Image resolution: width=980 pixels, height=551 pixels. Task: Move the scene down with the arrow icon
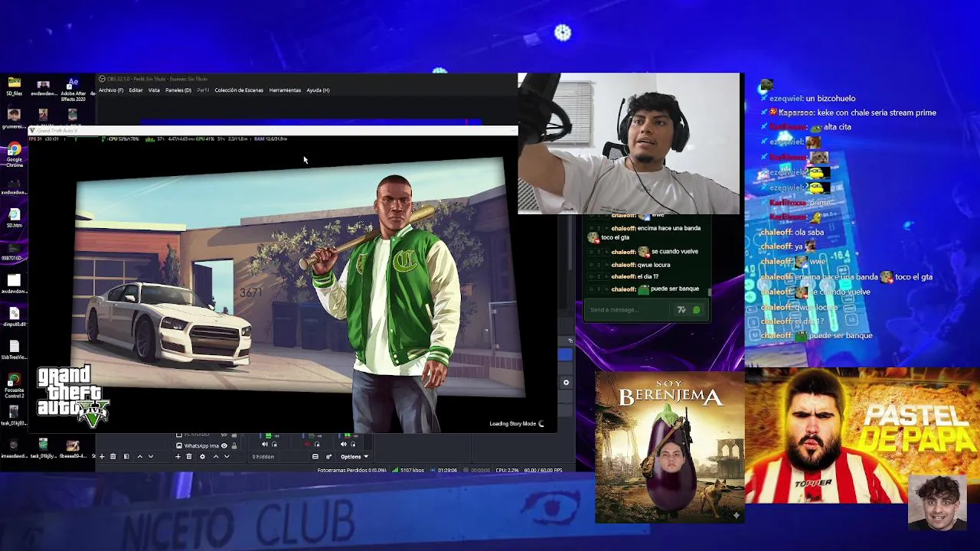click(151, 456)
